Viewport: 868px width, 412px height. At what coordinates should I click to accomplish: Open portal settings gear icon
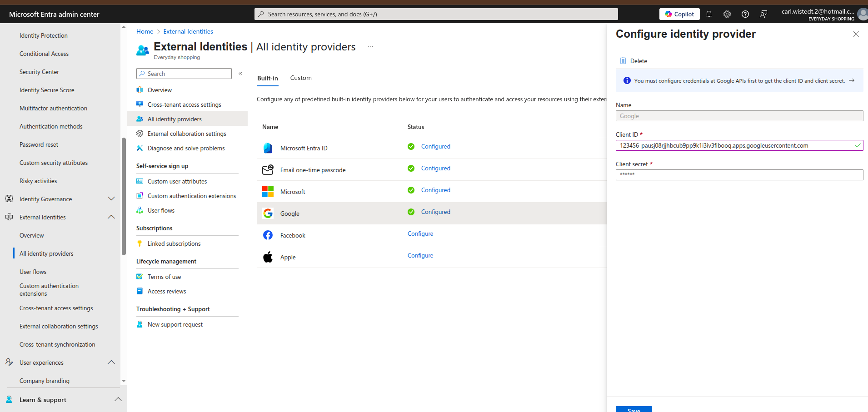727,14
